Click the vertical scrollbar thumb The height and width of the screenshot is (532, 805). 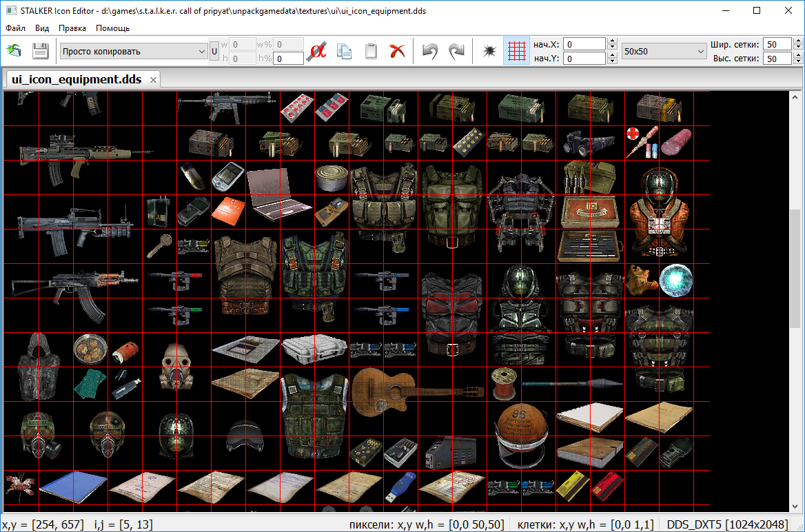pos(795,268)
